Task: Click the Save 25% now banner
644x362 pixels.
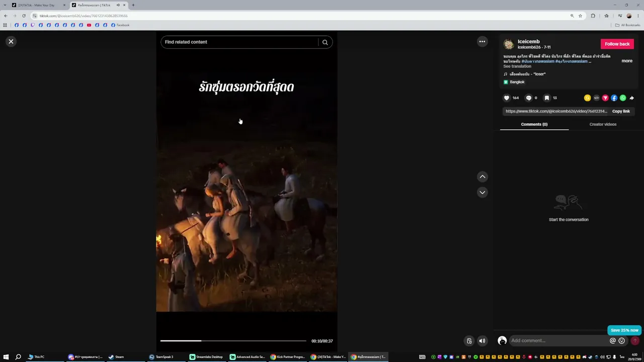Action: (624, 330)
